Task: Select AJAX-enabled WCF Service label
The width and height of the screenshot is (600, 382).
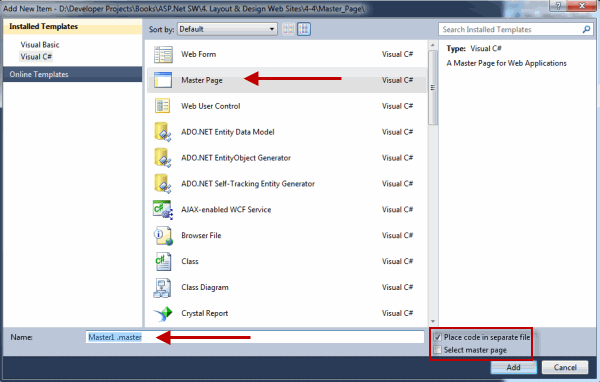Action: [226, 210]
